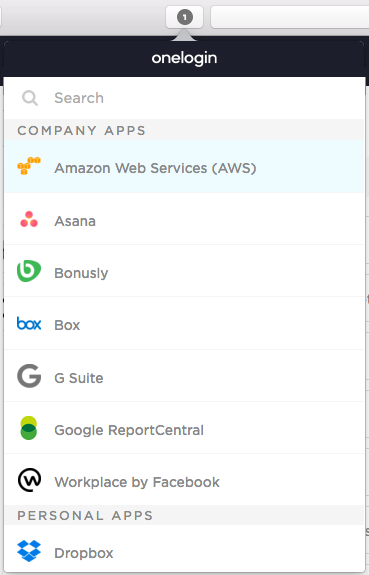Screen dimensions: 369x575
Task: Click the green Bonusly logo icon
Action: (29, 271)
